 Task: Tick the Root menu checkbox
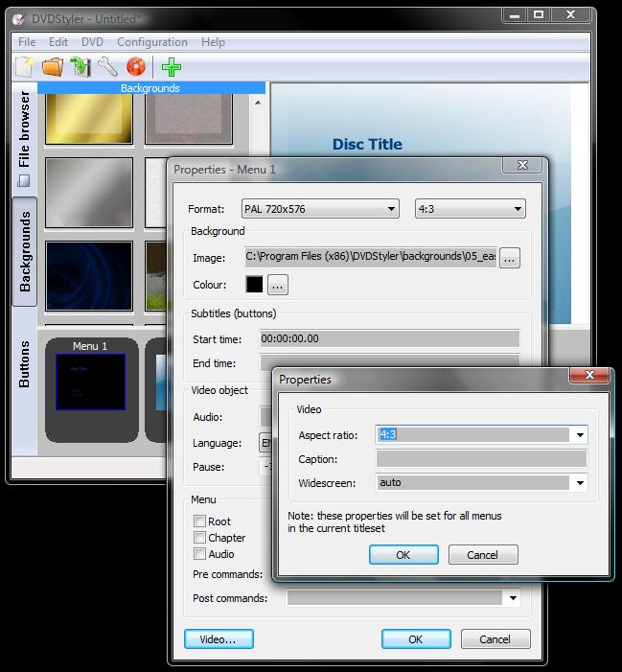(199, 521)
